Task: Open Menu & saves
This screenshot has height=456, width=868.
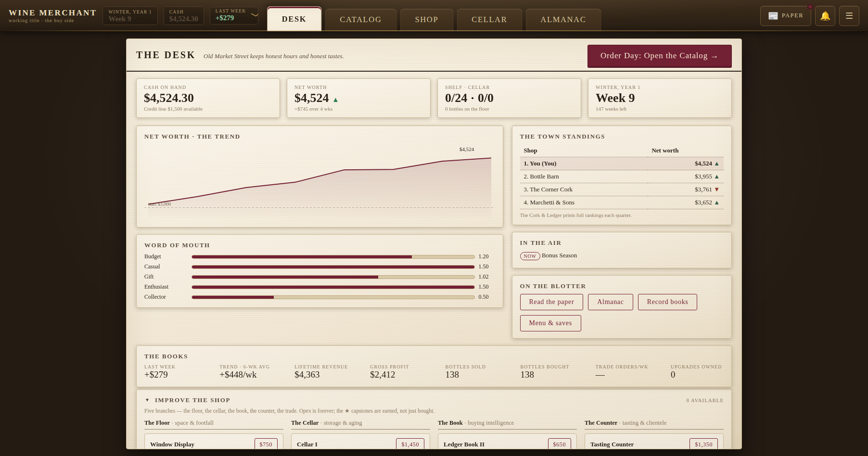Action: click(550, 323)
